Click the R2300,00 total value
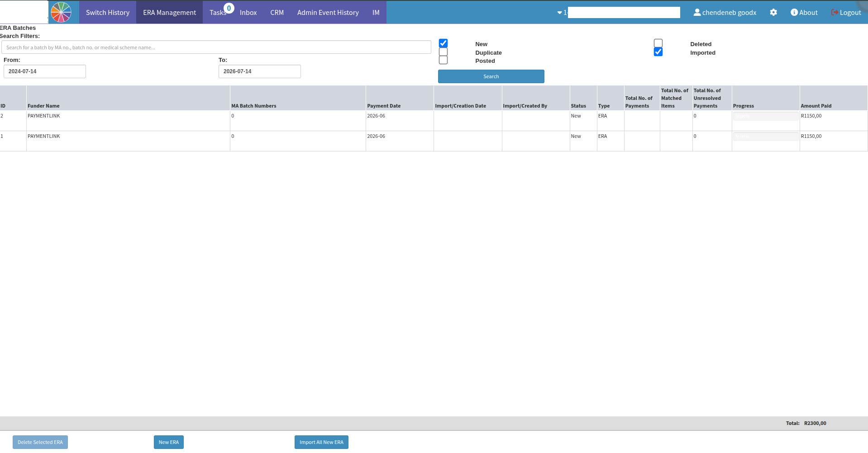 (x=815, y=423)
